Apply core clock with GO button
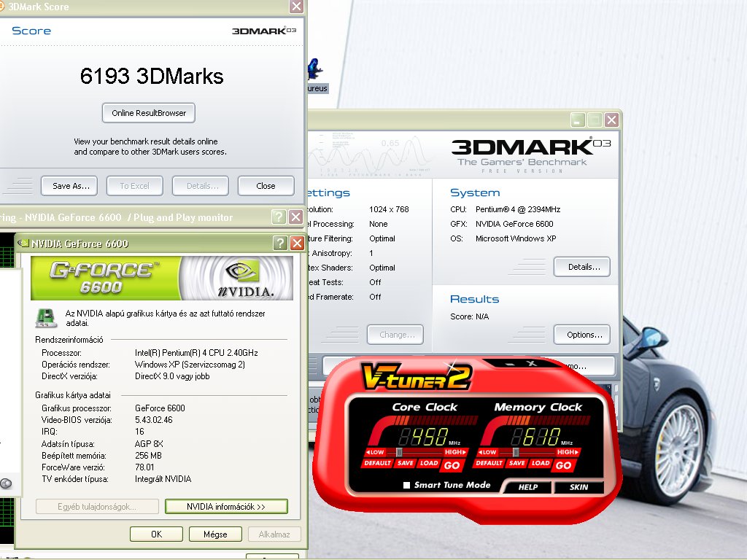 coord(452,465)
